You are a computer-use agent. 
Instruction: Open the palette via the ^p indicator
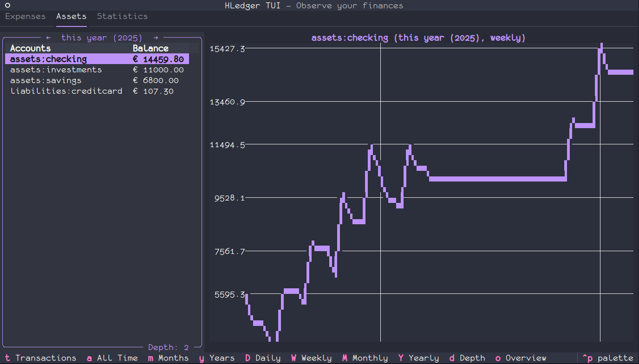click(609, 358)
